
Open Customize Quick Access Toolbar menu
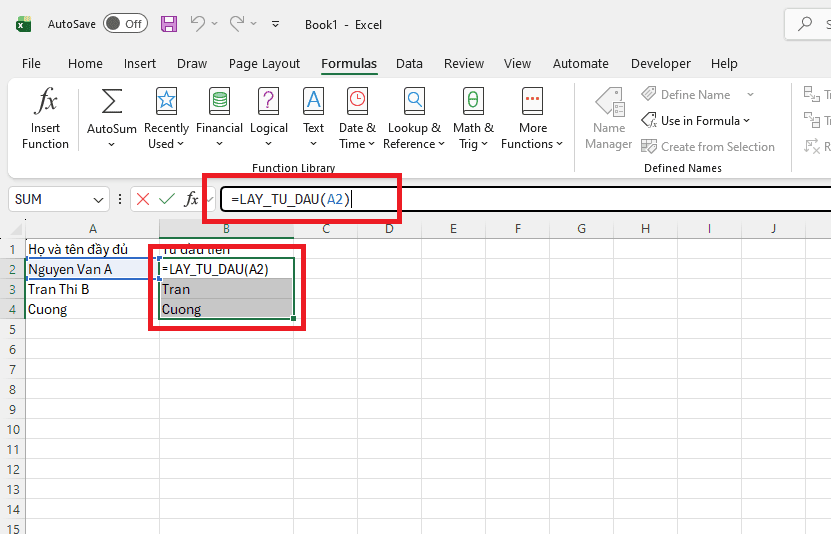276,24
